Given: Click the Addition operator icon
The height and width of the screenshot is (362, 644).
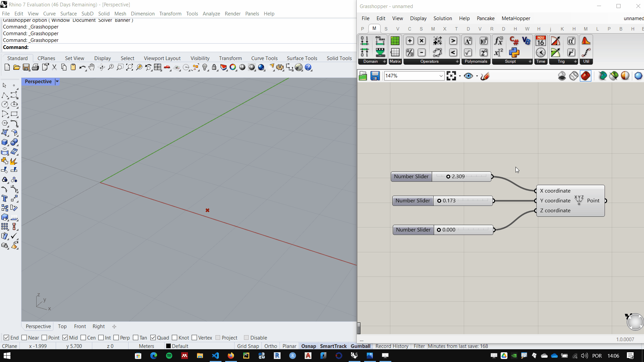Looking at the screenshot, I should pos(409,41).
